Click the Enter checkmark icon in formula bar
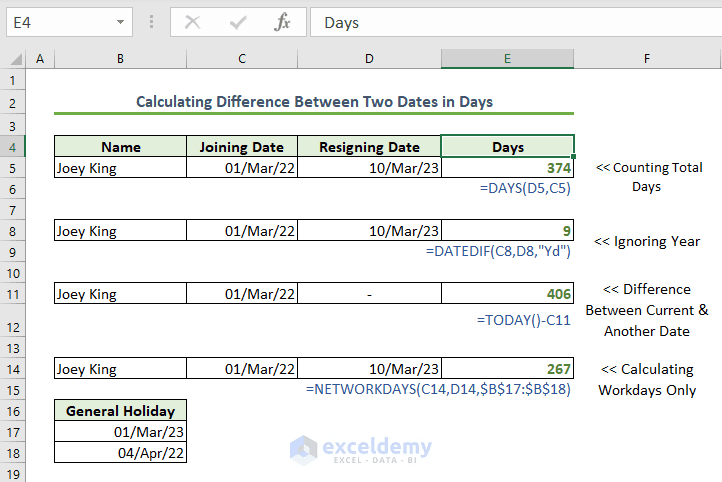This screenshot has height=482, width=722. (238, 22)
